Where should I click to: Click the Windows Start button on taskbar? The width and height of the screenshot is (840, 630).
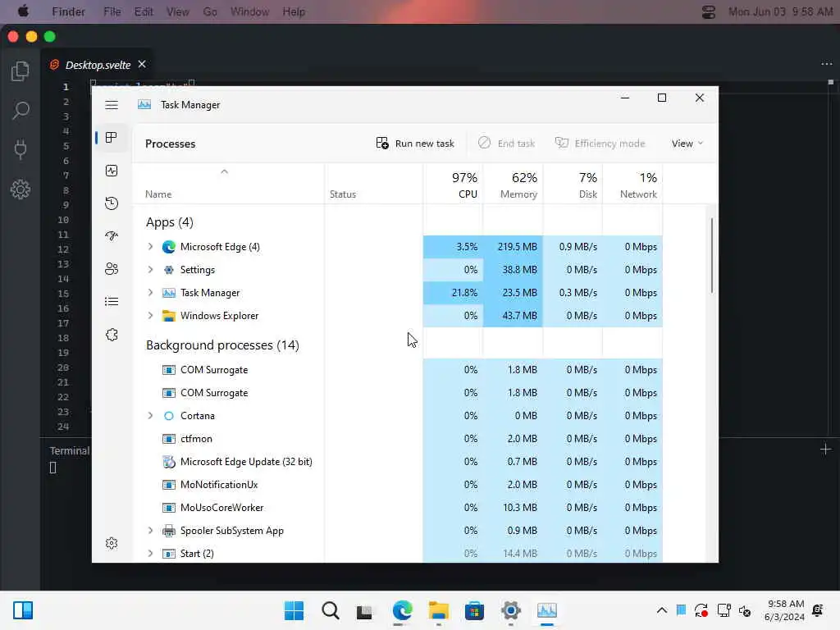[294, 610]
